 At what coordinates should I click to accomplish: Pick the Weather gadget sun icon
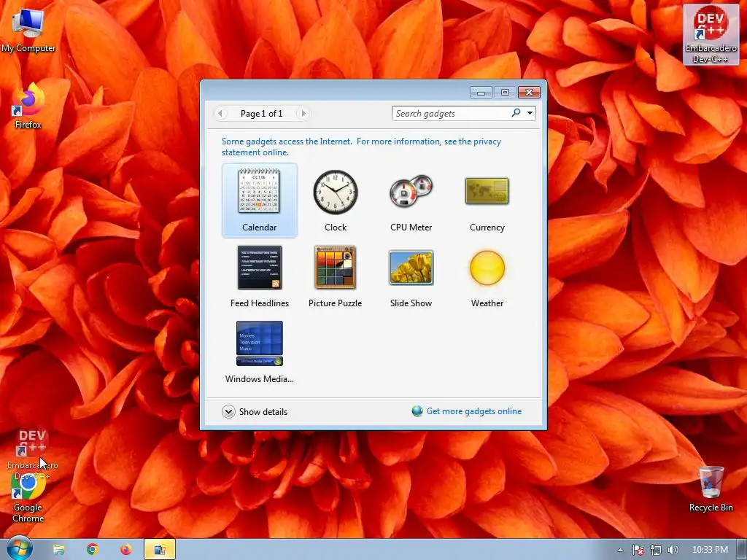point(487,268)
